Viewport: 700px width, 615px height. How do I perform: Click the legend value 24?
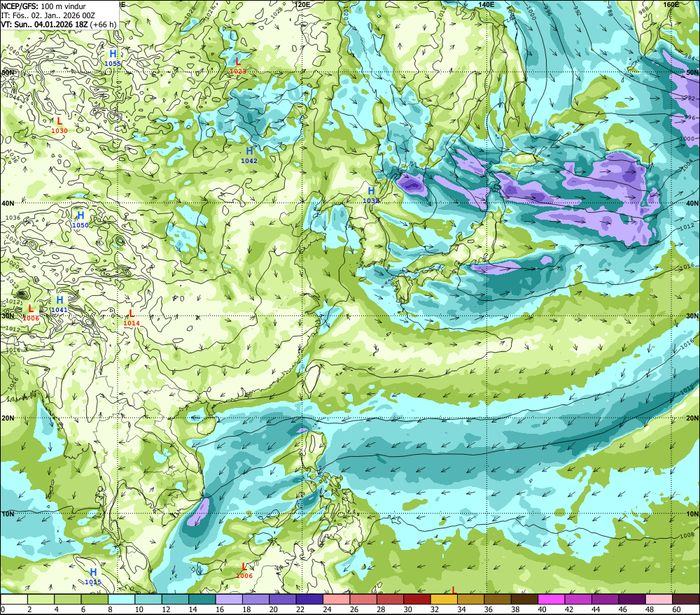point(327,609)
